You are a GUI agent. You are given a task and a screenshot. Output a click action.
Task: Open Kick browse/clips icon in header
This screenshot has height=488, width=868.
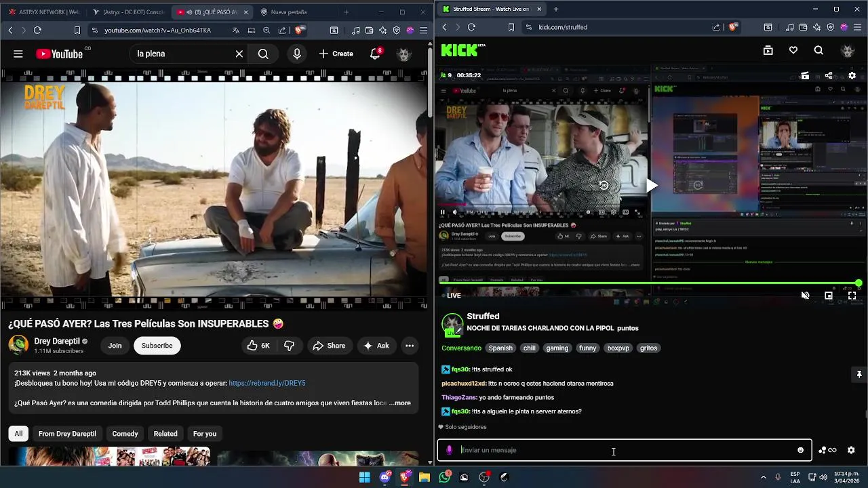[x=768, y=50]
